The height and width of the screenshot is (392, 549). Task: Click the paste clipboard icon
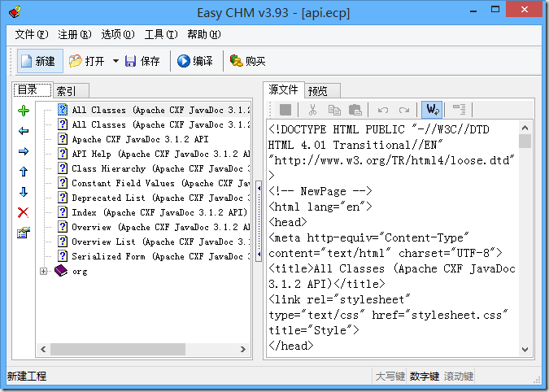355,110
